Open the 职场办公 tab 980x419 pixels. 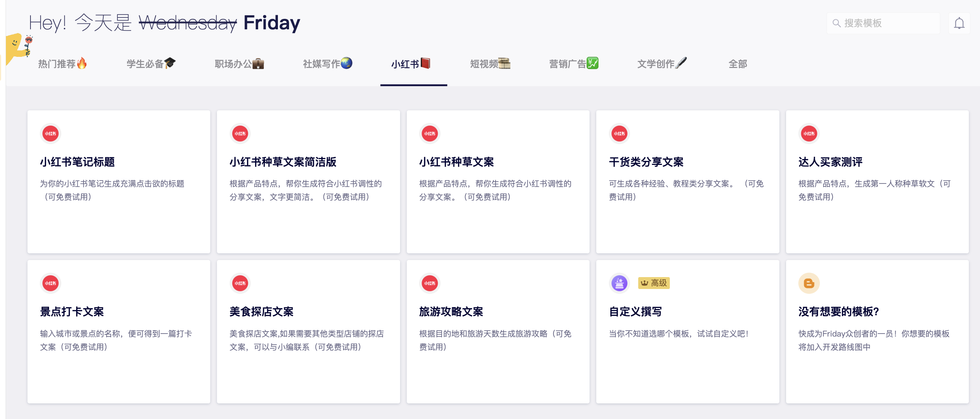tap(239, 64)
